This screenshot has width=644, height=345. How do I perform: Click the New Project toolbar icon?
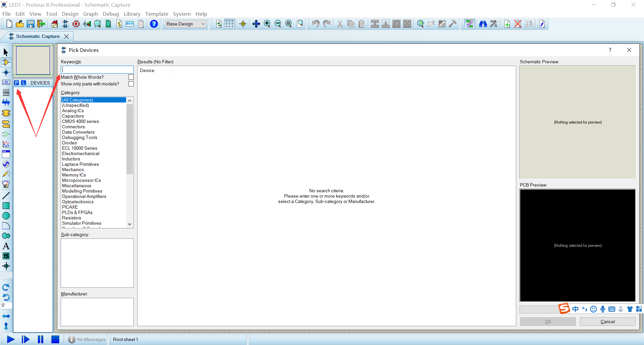pos(9,24)
